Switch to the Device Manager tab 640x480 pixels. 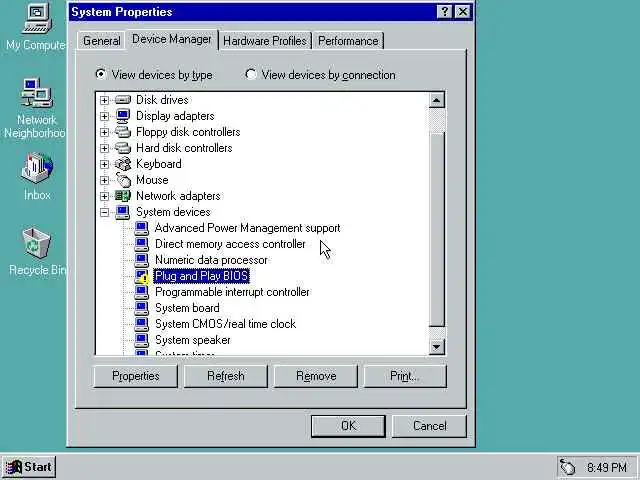click(x=172, y=39)
